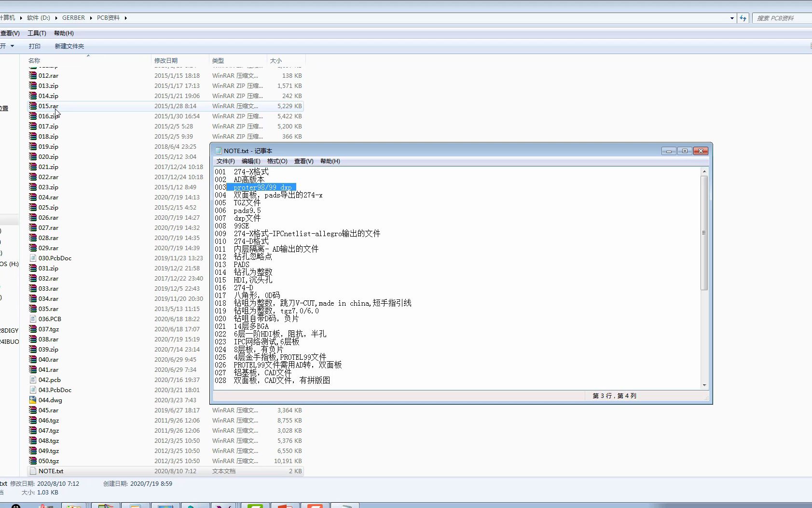Image resolution: width=812 pixels, height=508 pixels.
Task: Select the WinRAR archive icon of 015.rar
Action: [33, 106]
